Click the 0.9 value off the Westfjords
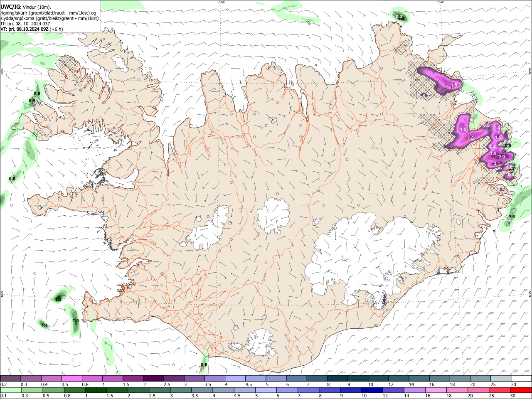 coord(32,101)
